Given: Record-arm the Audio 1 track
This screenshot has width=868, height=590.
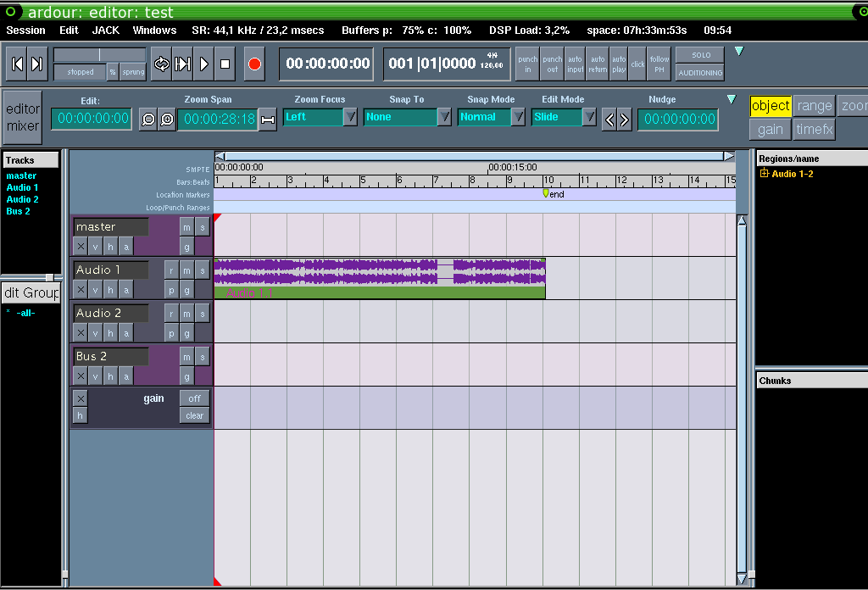Looking at the screenshot, I should pyautogui.click(x=171, y=270).
